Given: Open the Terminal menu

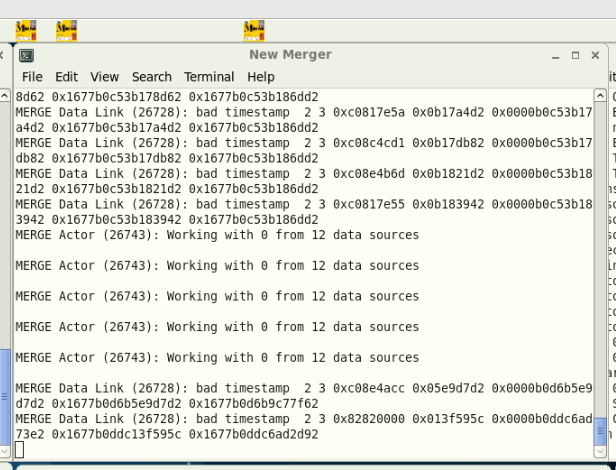Looking at the screenshot, I should (x=209, y=77).
